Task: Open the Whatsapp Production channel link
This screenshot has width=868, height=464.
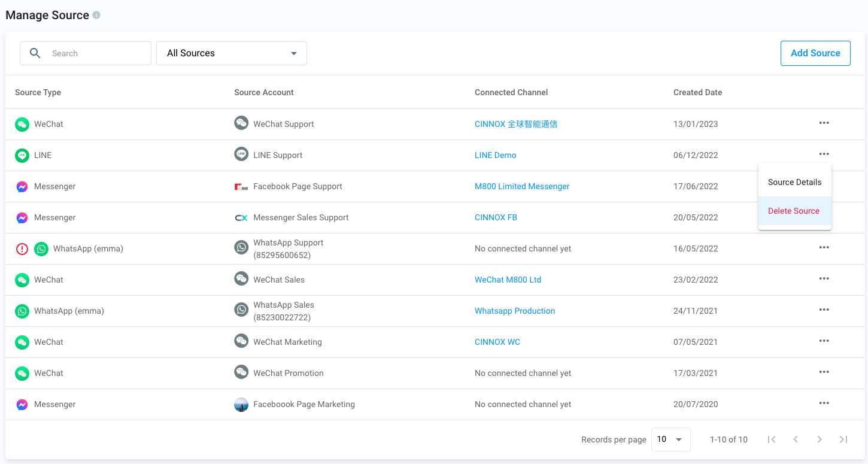Action: 515,311
